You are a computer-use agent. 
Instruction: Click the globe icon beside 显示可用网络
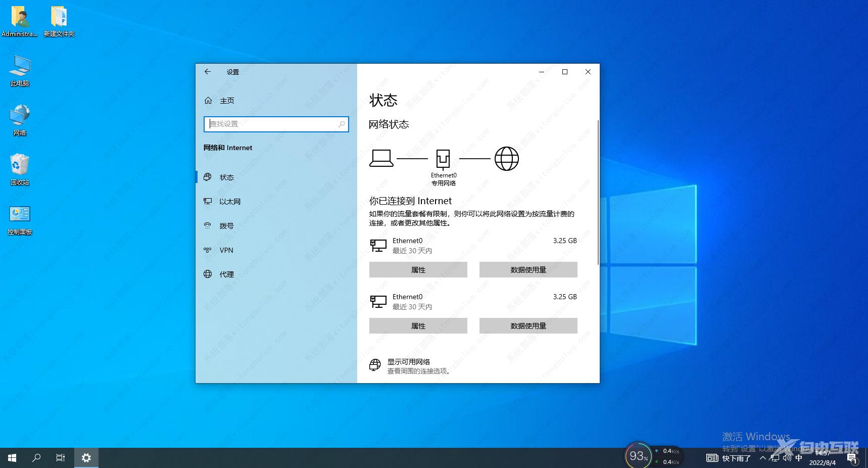click(375, 365)
